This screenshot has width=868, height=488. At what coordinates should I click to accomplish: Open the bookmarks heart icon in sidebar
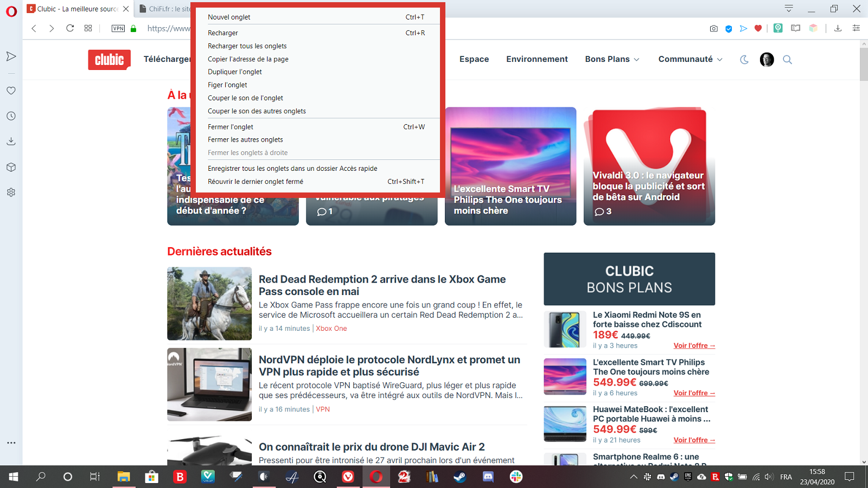[11, 91]
